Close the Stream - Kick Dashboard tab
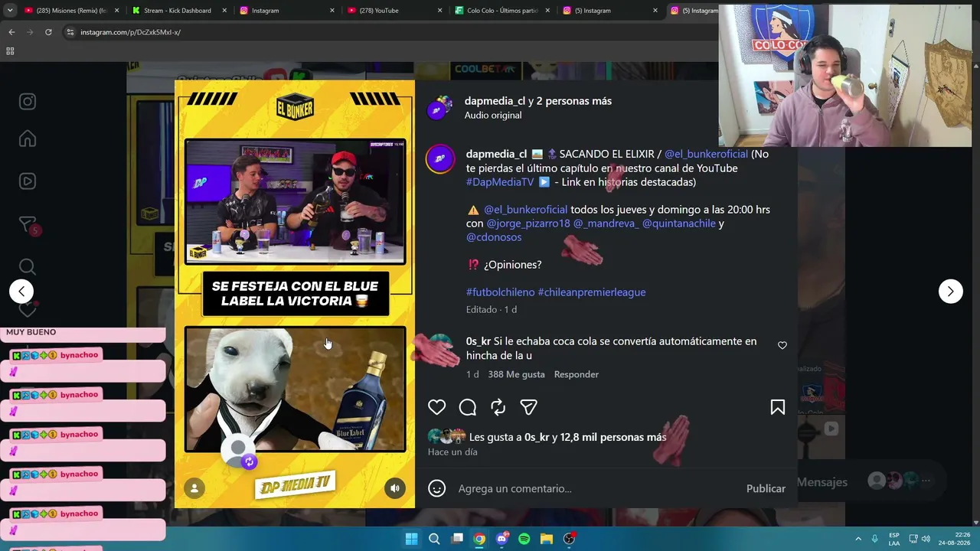Image resolution: width=980 pixels, height=551 pixels. [225, 11]
